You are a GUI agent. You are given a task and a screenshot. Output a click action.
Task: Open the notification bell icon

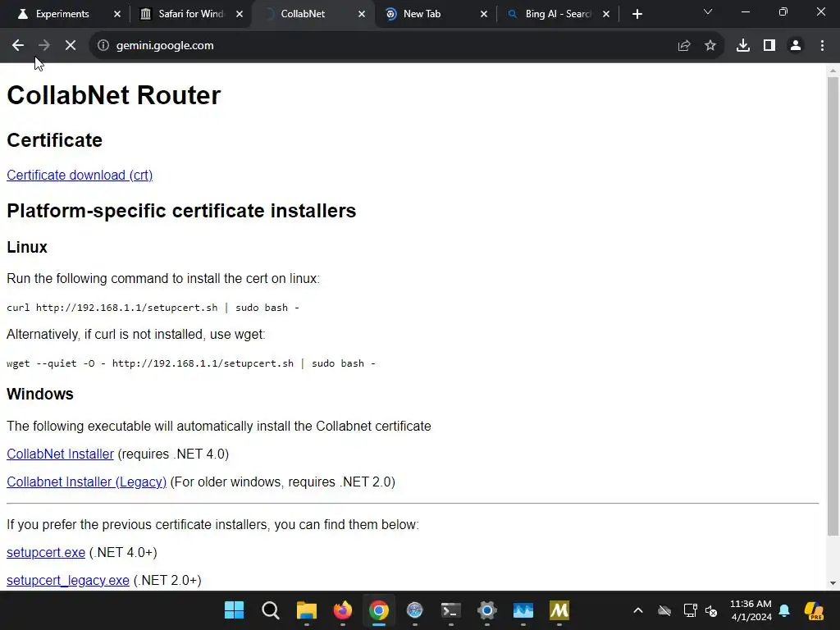(784, 610)
